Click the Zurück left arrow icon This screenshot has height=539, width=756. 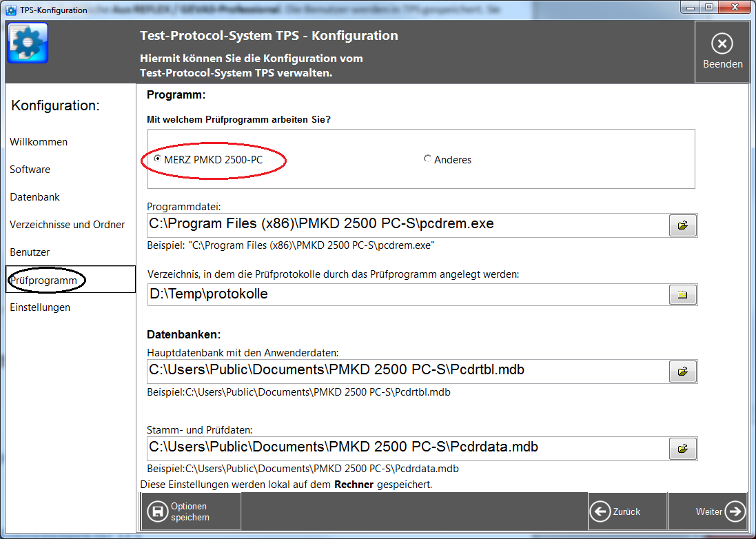pyautogui.click(x=600, y=511)
